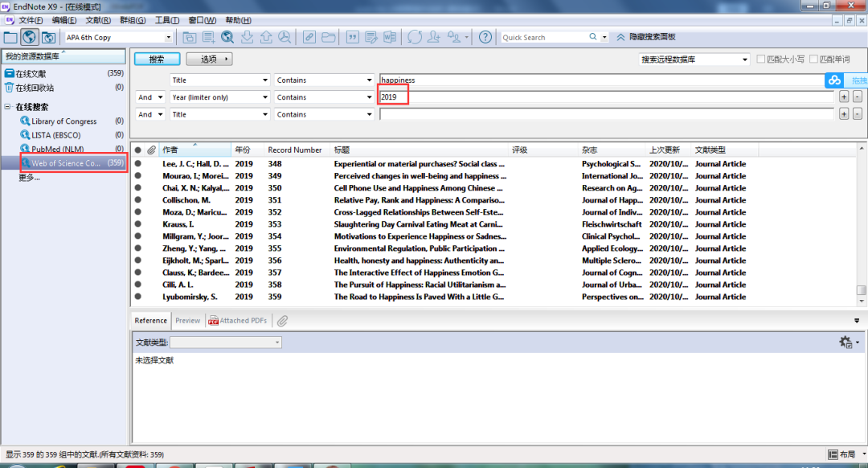Click paperclip tab in reference panel

[x=282, y=321]
